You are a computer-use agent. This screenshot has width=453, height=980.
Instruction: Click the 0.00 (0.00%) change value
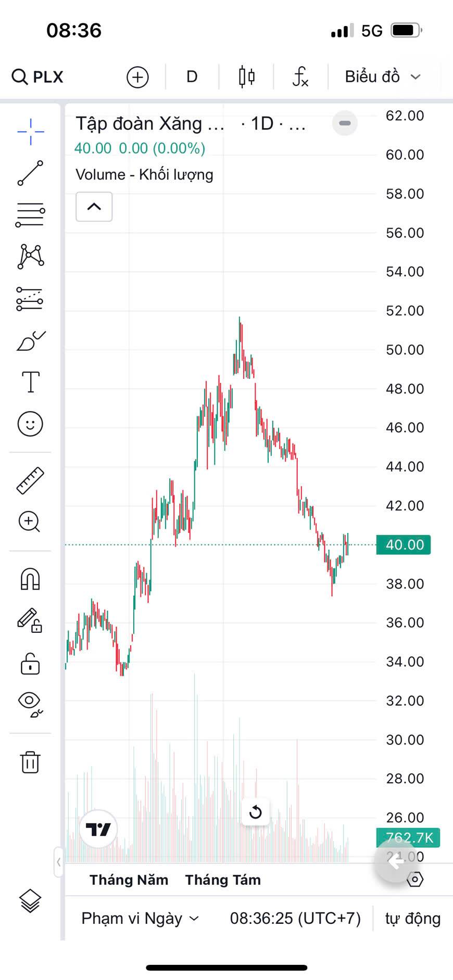[x=162, y=148]
